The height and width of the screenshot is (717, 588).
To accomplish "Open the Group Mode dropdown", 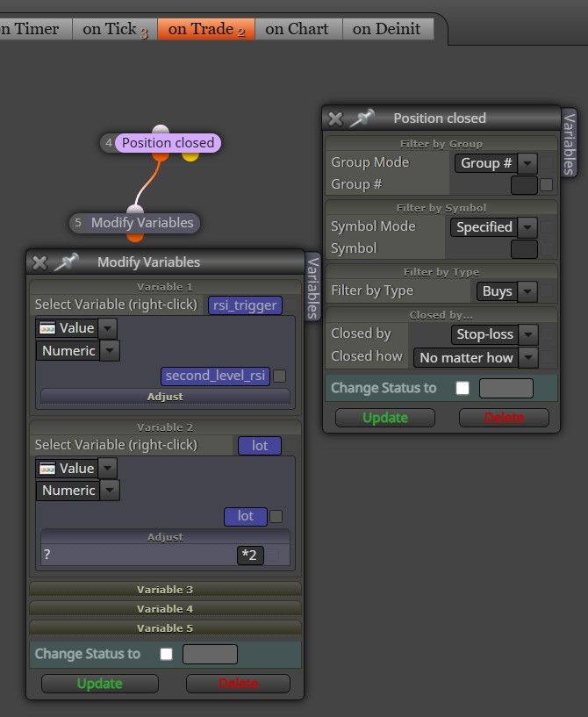I will (x=496, y=163).
